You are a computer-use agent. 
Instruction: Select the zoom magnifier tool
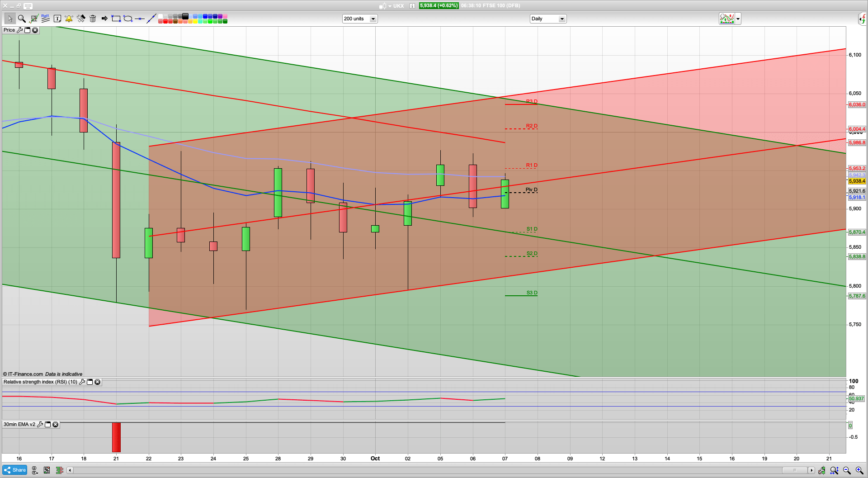coord(21,18)
